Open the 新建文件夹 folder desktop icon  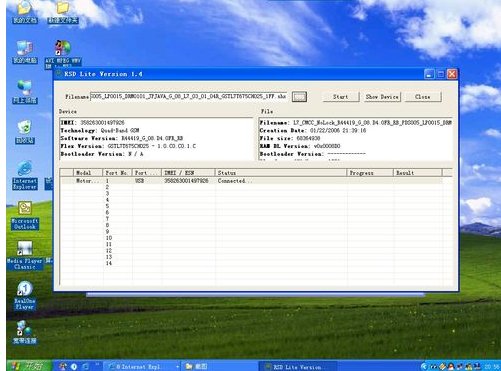pyautogui.click(x=63, y=12)
